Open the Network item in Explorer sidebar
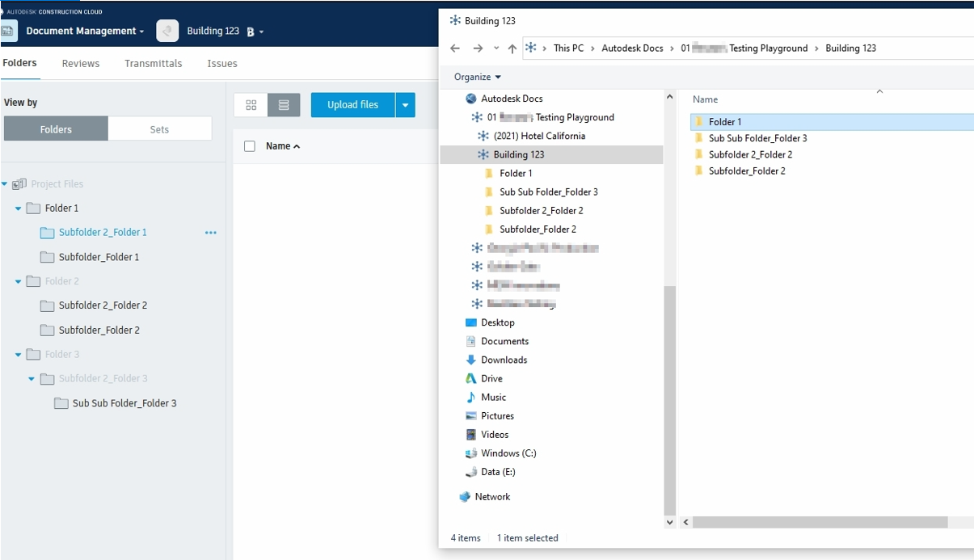The height and width of the screenshot is (560, 974). tap(492, 496)
